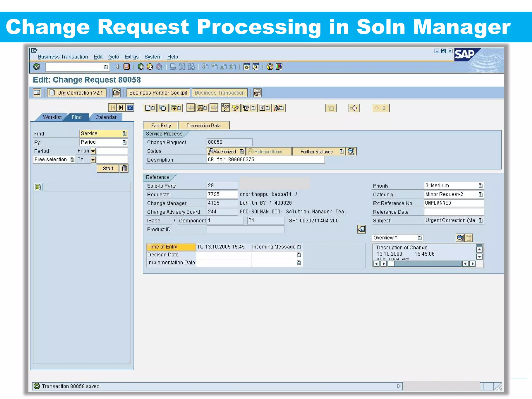
Task: Open the Subject 'Urgent Correction' dropdown
Action: pyautogui.click(x=481, y=220)
